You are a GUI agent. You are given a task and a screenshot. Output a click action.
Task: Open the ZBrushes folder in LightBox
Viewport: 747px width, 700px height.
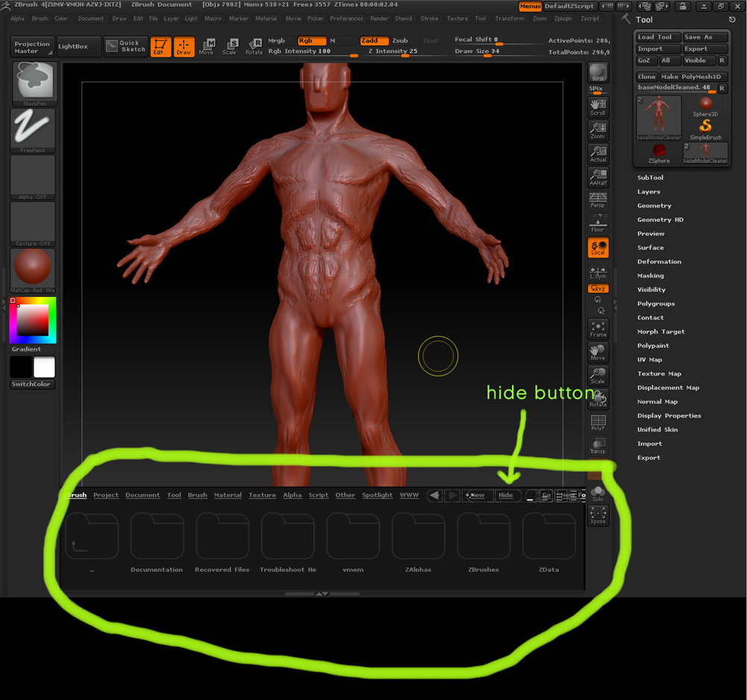[x=484, y=543]
